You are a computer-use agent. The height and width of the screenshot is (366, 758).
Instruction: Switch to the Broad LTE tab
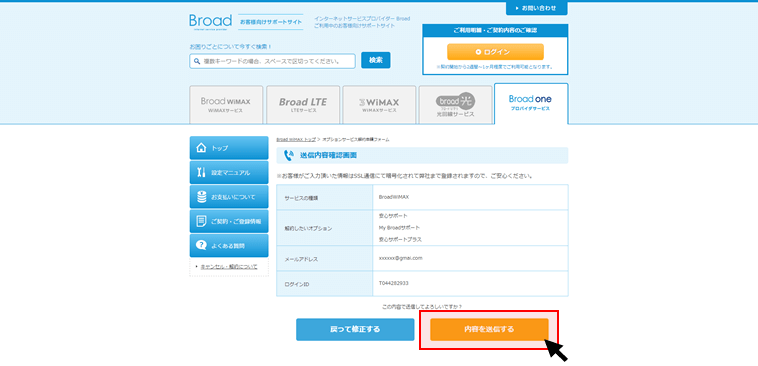[x=303, y=105]
